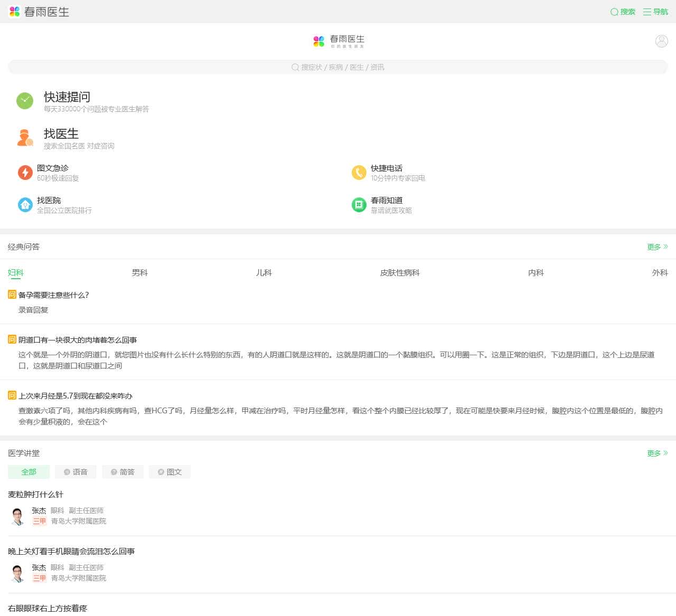Click 搜索全国名医 对症咨询 subtitle
This screenshot has width=676, height=616.
tap(79, 146)
